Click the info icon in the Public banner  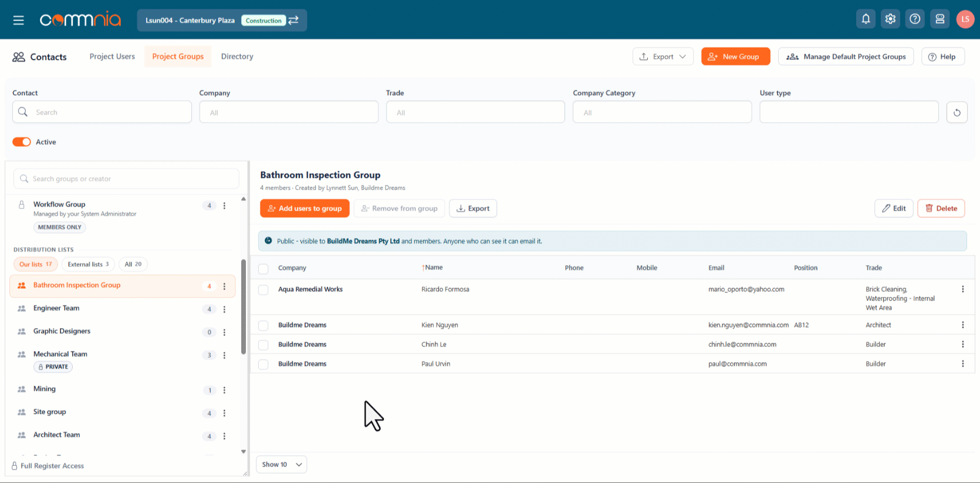[268, 241]
